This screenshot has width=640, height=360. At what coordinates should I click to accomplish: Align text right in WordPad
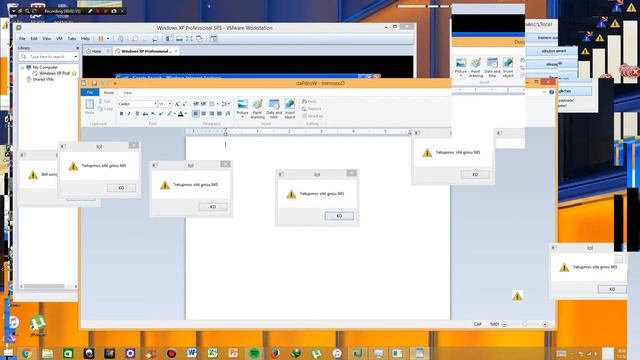(x=211, y=113)
